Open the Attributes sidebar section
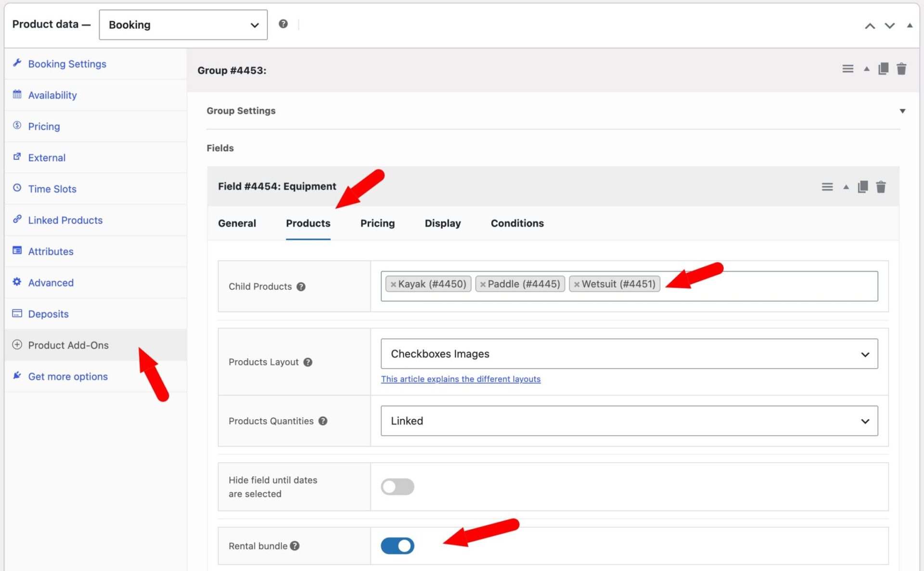 pos(51,251)
